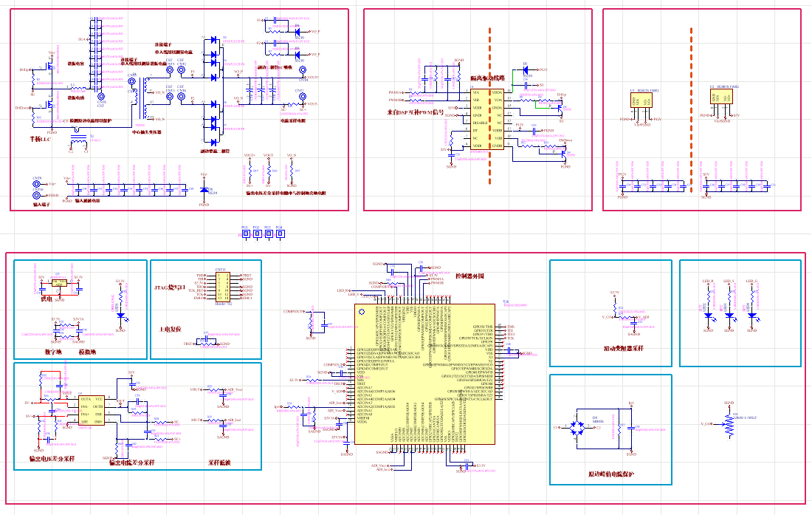The height and width of the screenshot is (515, 812).
Task: Click the large DSP controller chip
Action: point(424,374)
